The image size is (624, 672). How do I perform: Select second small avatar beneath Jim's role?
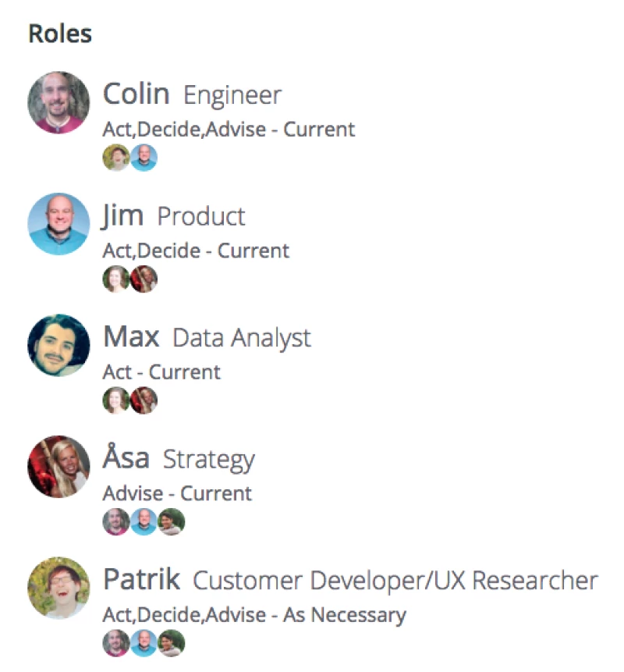(144, 279)
